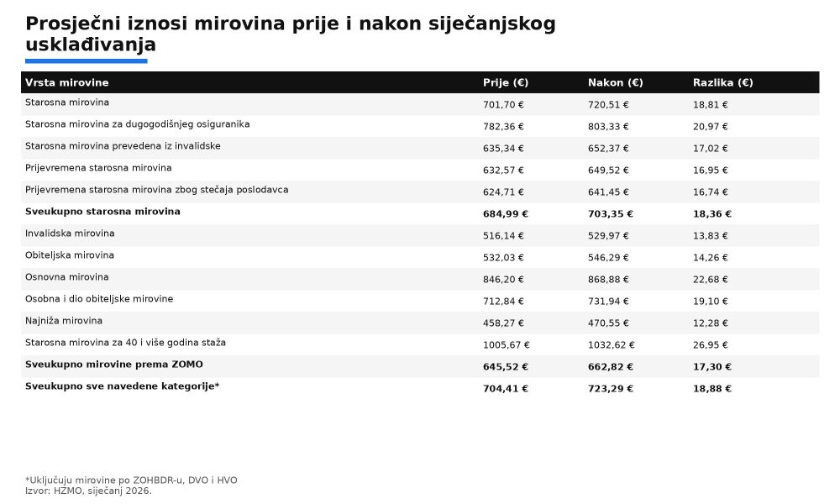Click the 'Izvor: HZMO, siječanj 2026.' source note
The height and width of the screenshot is (504, 840).
click(88, 491)
